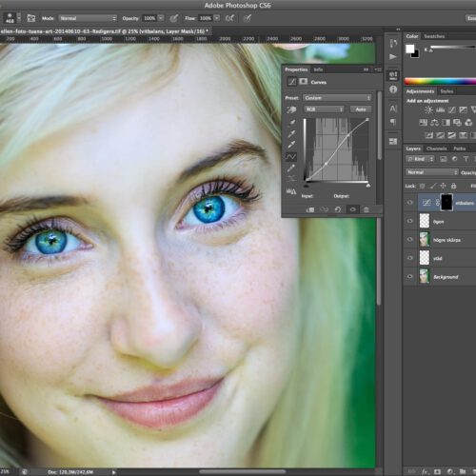Select the on-image adjustment hand tool
This screenshot has height=476, width=476.
(x=291, y=109)
